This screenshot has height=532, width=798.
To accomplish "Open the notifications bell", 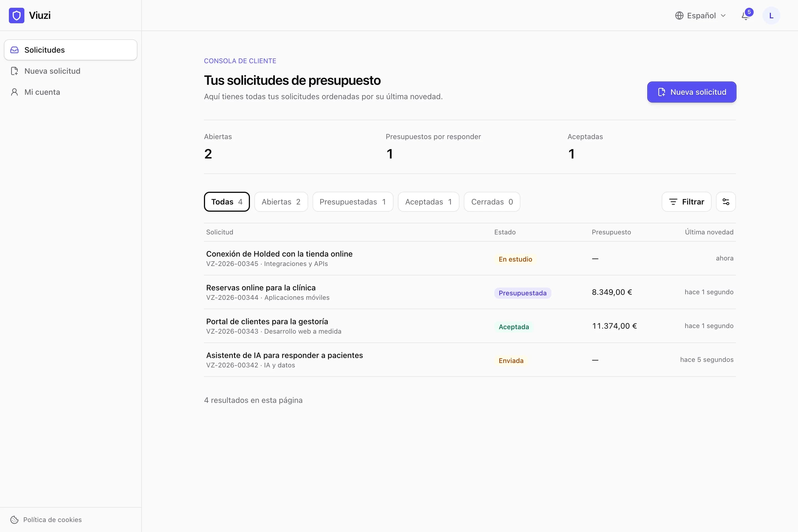I will click(x=745, y=16).
